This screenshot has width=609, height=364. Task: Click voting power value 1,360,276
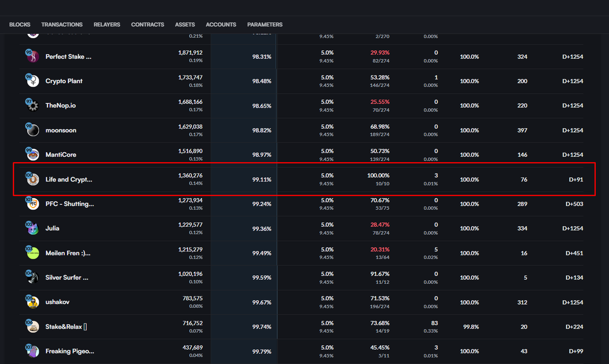coord(190,175)
